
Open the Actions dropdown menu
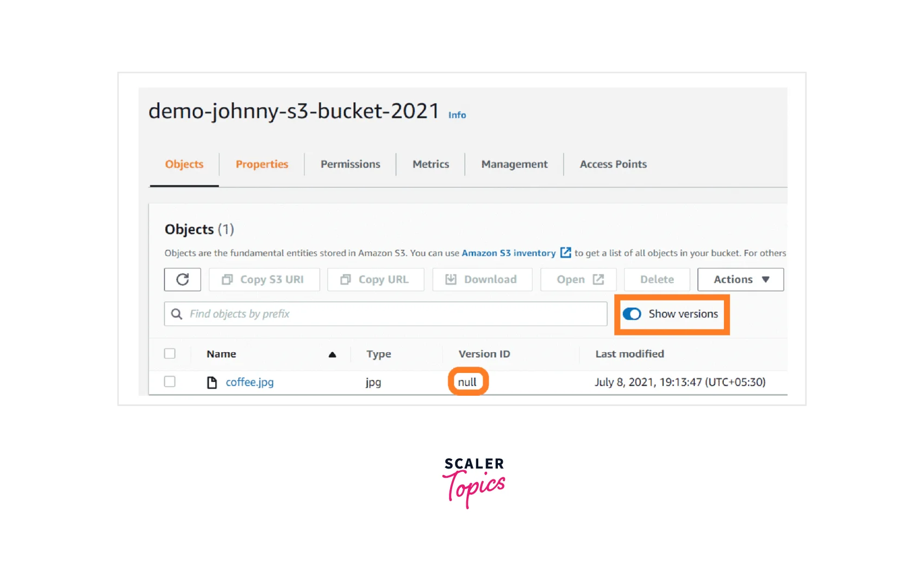740,279
